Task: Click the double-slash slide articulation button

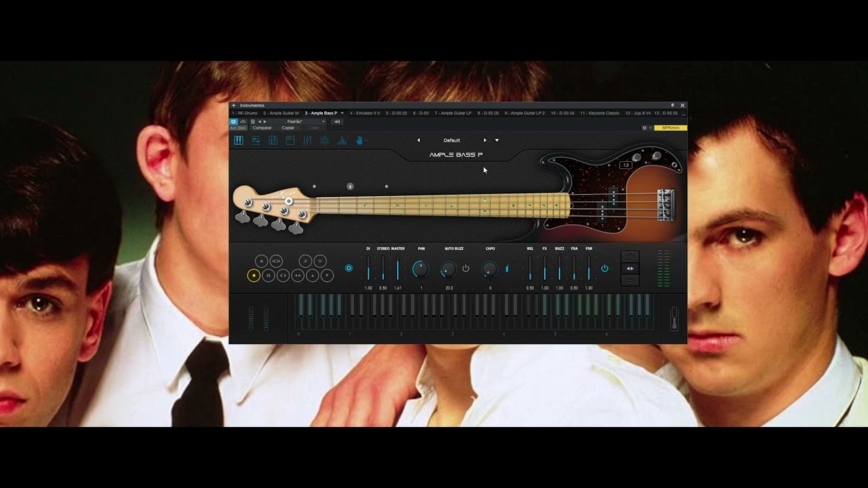Action: pyautogui.click(x=305, y=261)
